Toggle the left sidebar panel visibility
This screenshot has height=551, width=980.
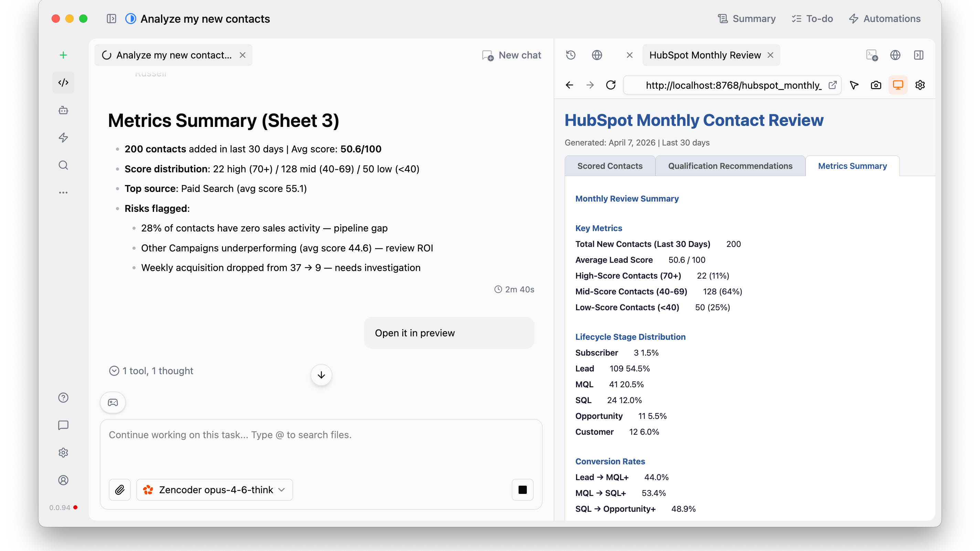111,19
